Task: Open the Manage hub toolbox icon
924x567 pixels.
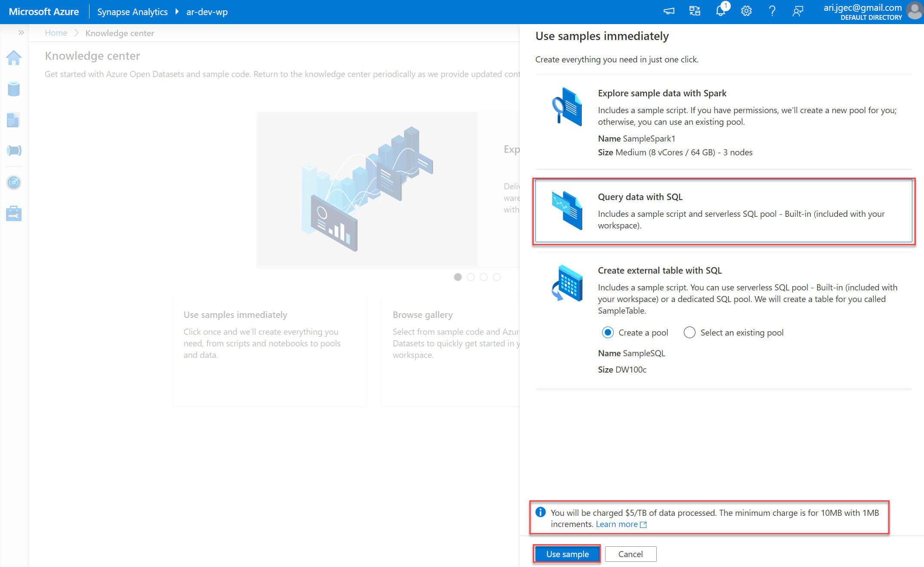Action: tap(14, 213)
